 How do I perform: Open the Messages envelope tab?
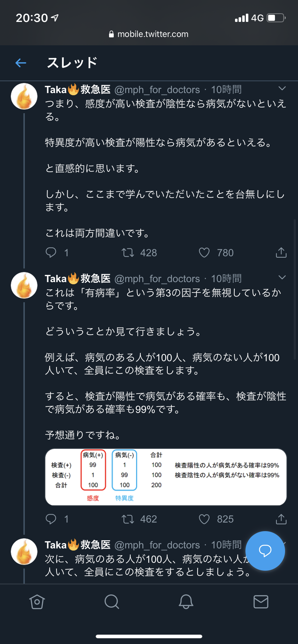pos(261,602)
